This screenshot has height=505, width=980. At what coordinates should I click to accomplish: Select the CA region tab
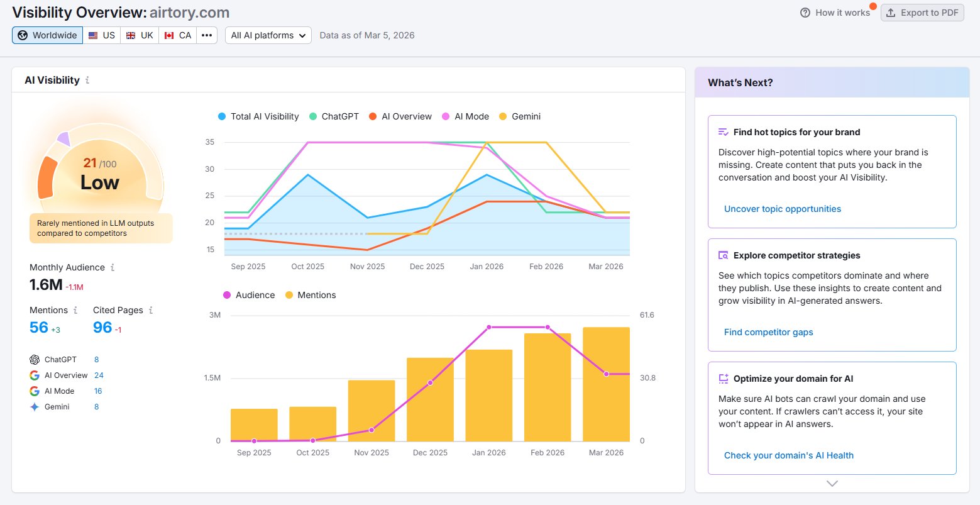click(178, 35)
